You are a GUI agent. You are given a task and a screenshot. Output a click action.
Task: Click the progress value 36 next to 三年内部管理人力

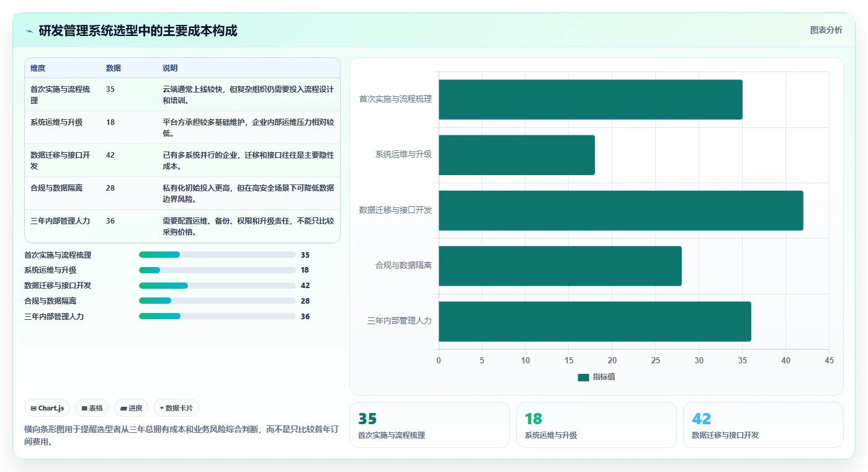tap(305, 317)
